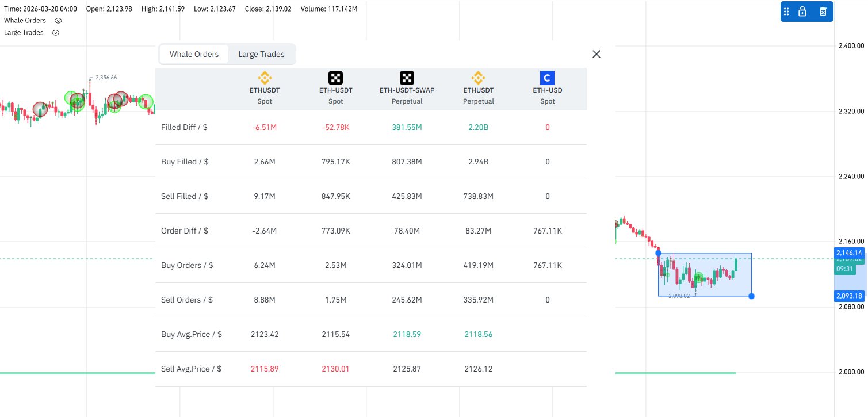Click the Whale Orders legend label on chart

(x=25, y=21)
